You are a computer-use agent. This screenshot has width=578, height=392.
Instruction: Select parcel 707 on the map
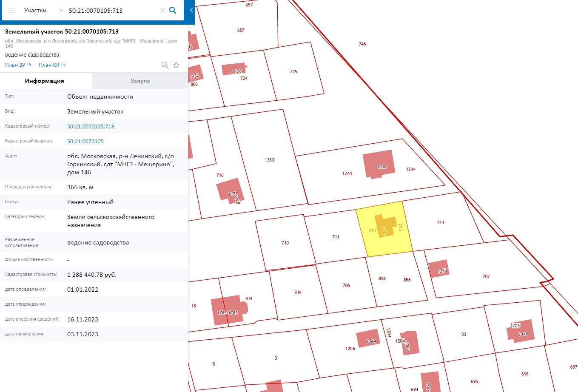click(486, 276)
